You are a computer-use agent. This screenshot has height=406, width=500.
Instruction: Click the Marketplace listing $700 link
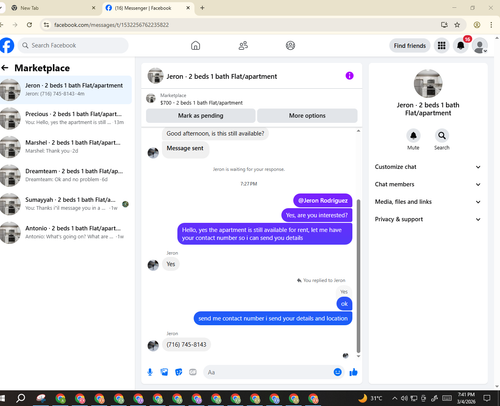201,103
